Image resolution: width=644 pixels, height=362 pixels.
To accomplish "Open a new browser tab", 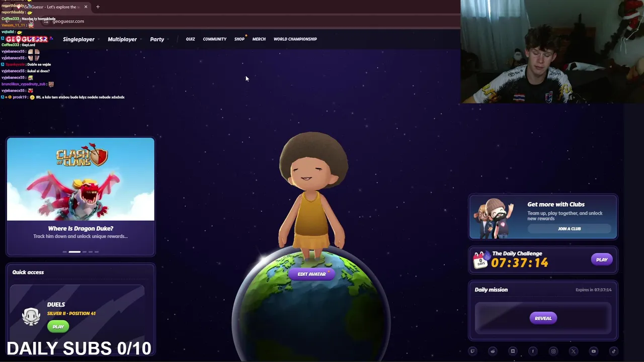I will 98,7.
